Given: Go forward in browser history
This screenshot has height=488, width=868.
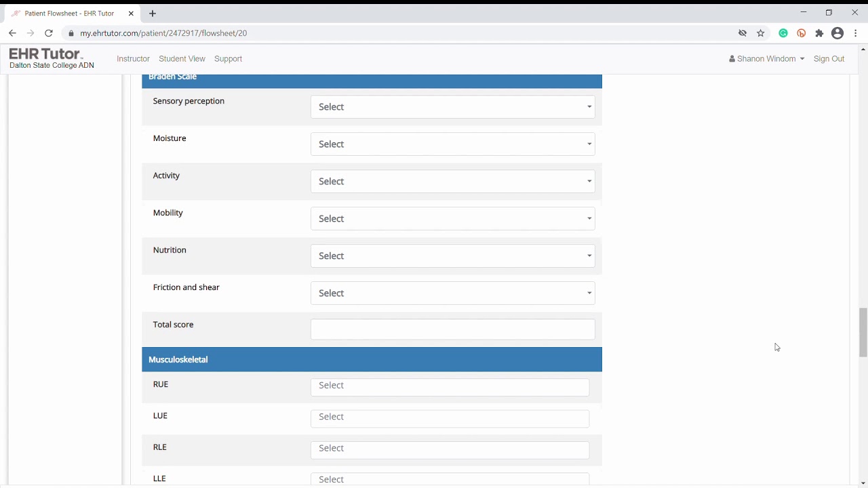Looking at the screenshot, I should (31, 33).
